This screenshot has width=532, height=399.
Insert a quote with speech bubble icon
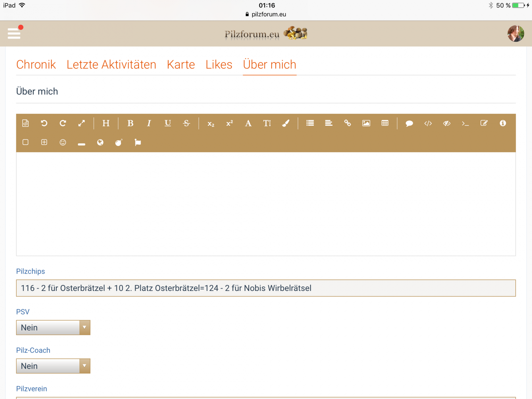(x=409, y=123)
